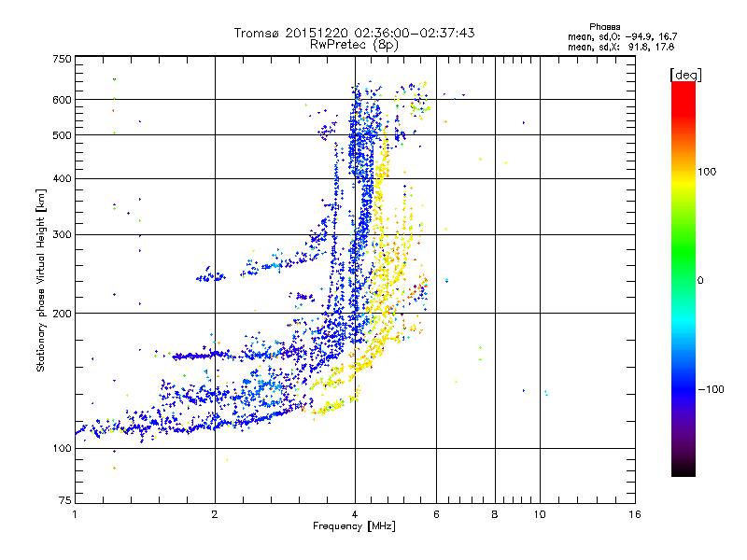Click y-axis tick label '750'

[x=62, y=59]
